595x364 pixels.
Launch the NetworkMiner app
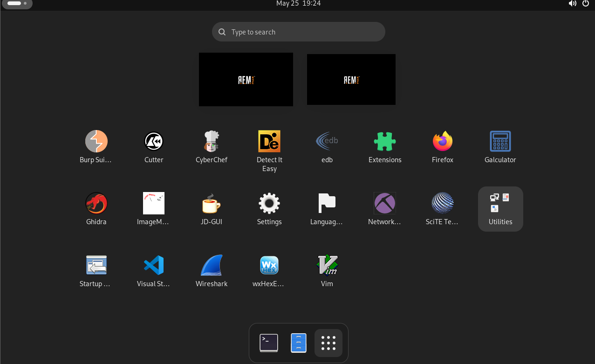[x=385, y=209]
